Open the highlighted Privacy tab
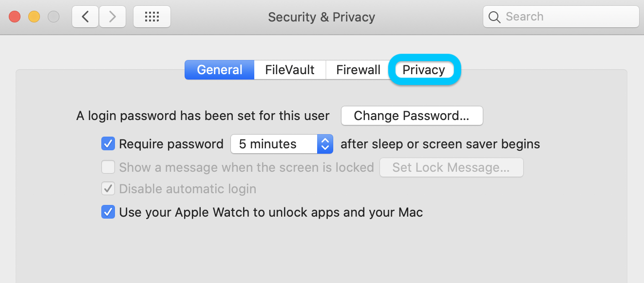The height and width of the screenshot is (283, 644). point(424,70)
